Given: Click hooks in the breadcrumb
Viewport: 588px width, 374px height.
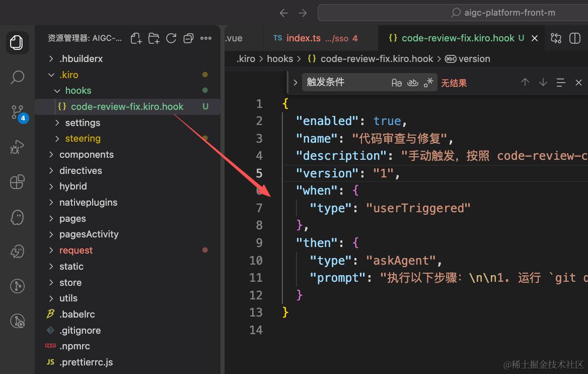Looking at the screenshot, I should [280, 59].
